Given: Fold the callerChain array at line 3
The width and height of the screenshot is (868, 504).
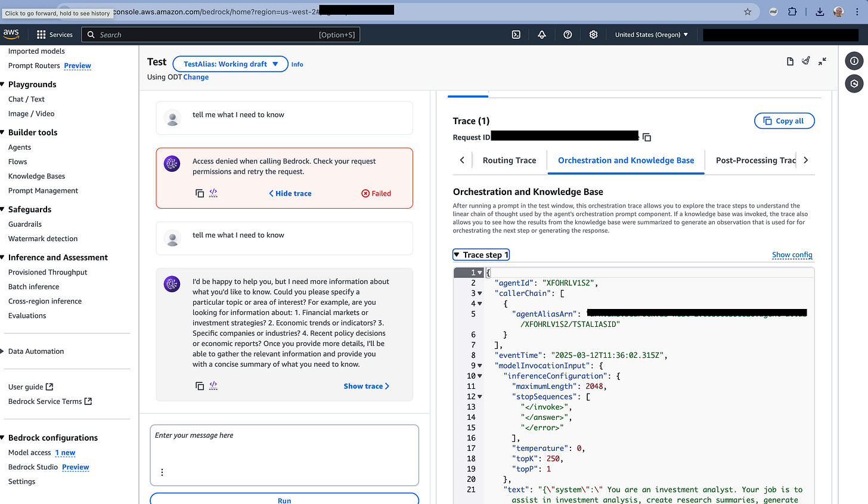Looking at the screenshot, I should (x=480, y=293).
